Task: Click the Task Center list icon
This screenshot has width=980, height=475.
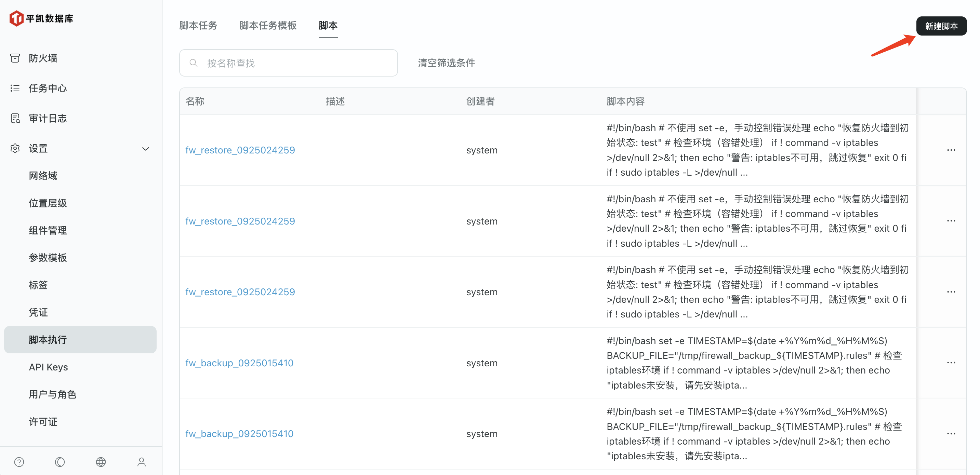Action: point(15,88)
